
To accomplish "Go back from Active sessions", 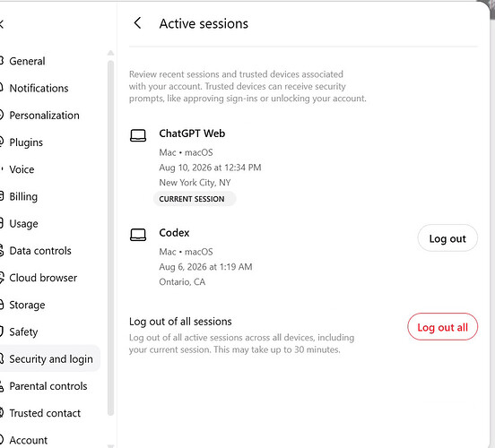I will [137, 23].
